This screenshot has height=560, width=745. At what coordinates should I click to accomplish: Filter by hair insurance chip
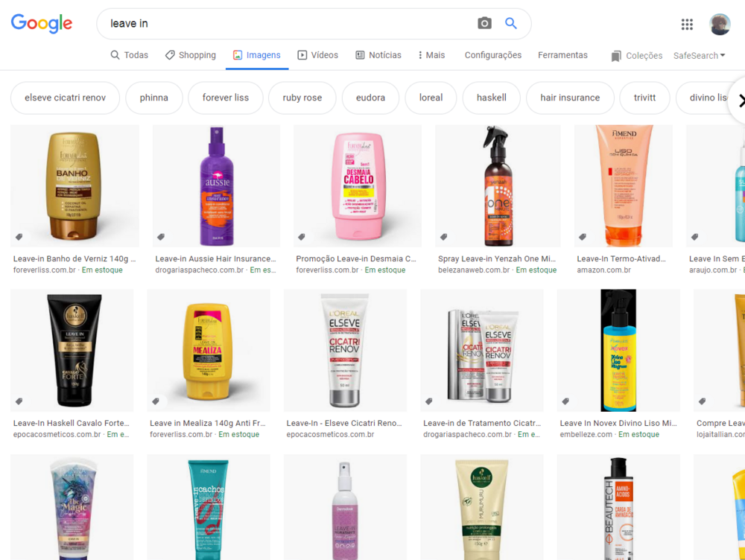(x=570, y=98)
